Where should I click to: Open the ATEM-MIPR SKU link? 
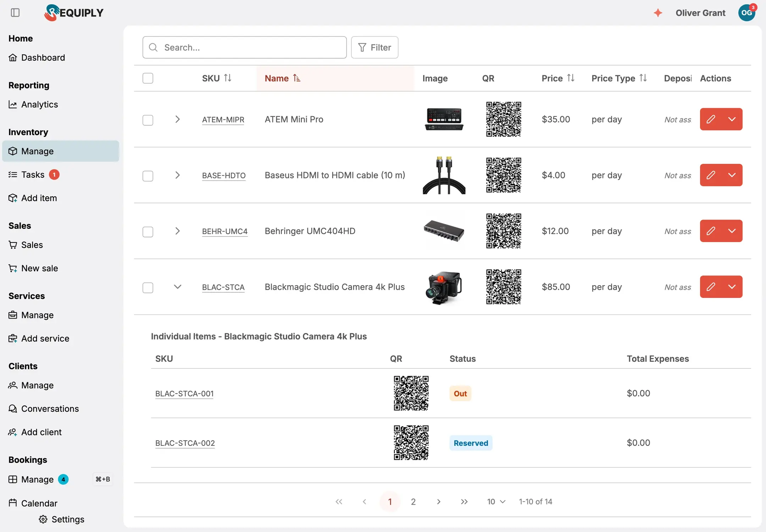(x=223, y=120)
